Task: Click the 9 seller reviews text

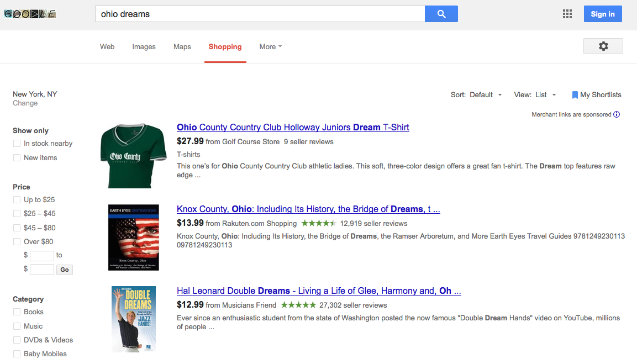Action: point(309,142)
